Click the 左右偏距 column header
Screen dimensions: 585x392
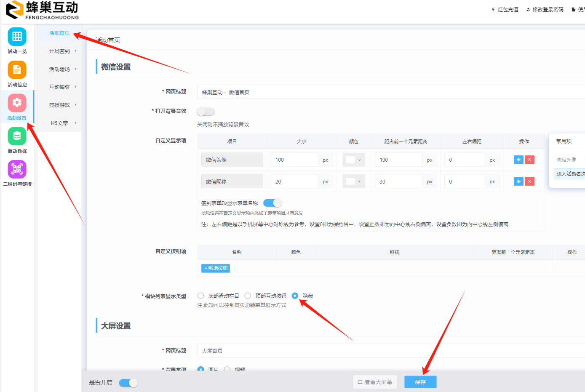(472, 141)
